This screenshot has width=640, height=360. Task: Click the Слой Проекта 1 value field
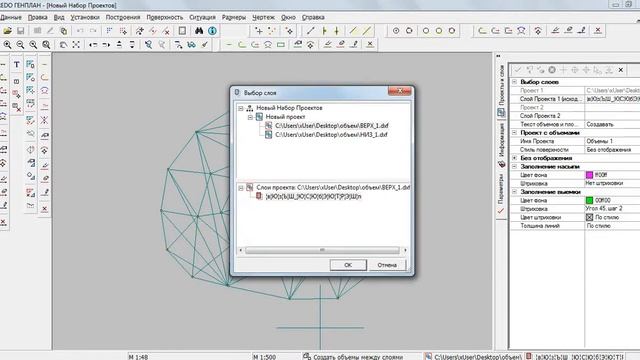pos(613,99)
